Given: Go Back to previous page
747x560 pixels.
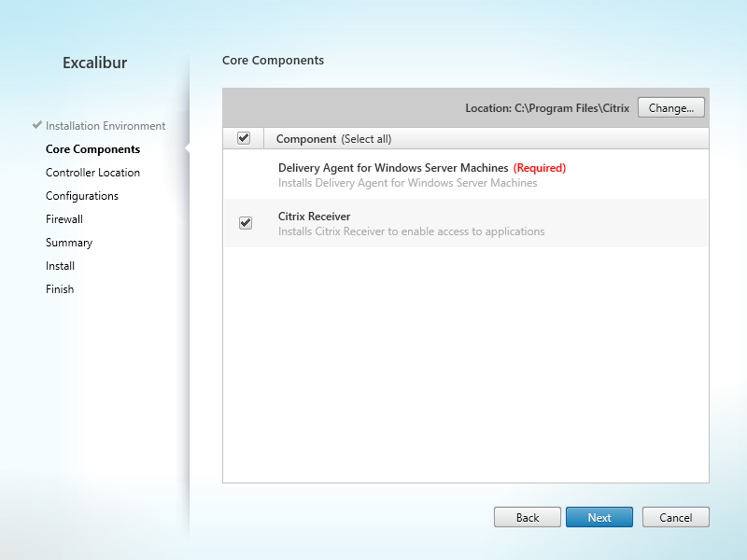Looking at the screenshot, I should pos(528,517).
